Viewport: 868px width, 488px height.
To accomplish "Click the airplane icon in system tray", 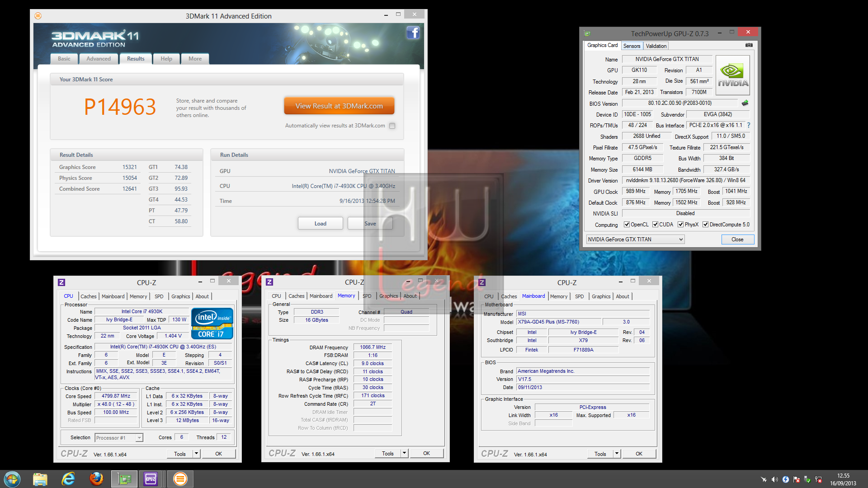I will (764, 479).
